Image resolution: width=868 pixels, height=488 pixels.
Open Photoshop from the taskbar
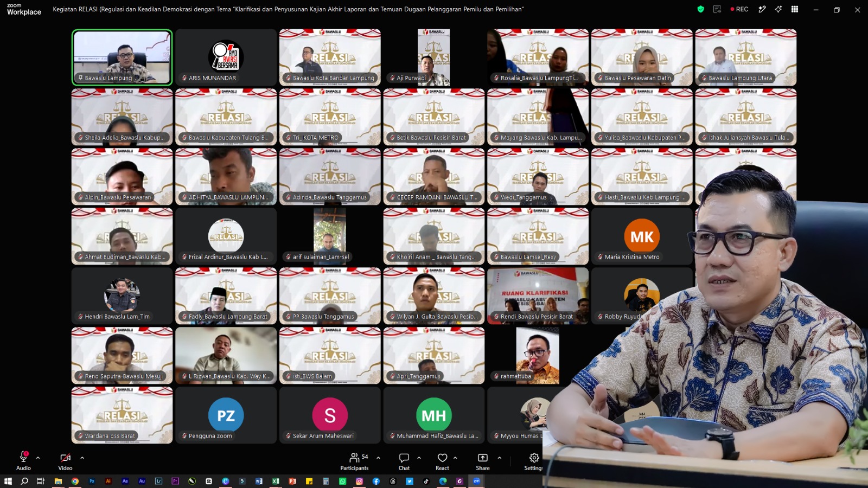tap(92, 481)
